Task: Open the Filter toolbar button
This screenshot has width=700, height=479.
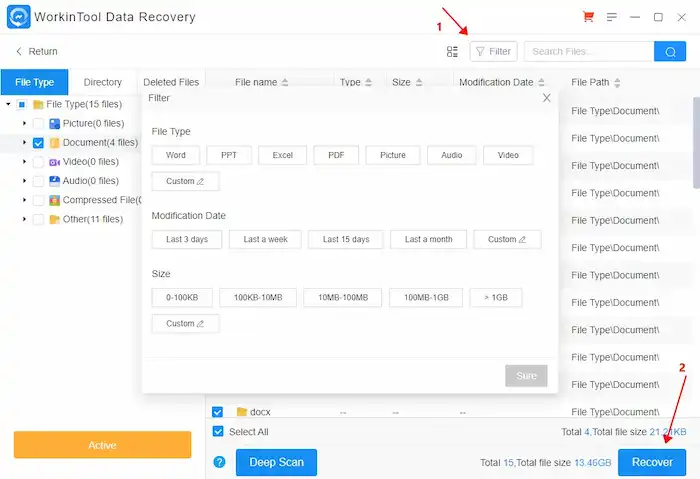Action: coord(493,51)
